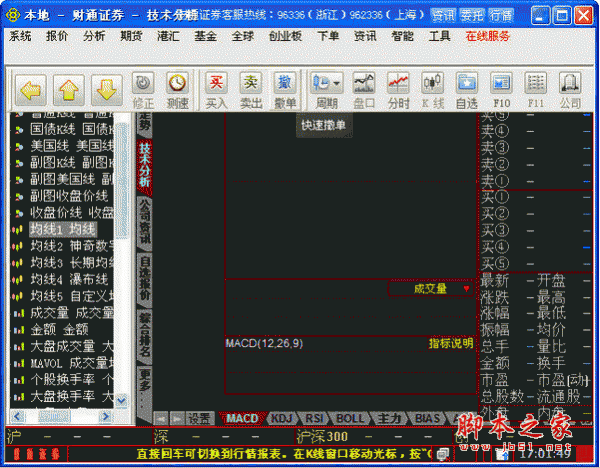Open the 卖出 sell order icon
Viewport: 600px width, 468px height.
(251, 91)
